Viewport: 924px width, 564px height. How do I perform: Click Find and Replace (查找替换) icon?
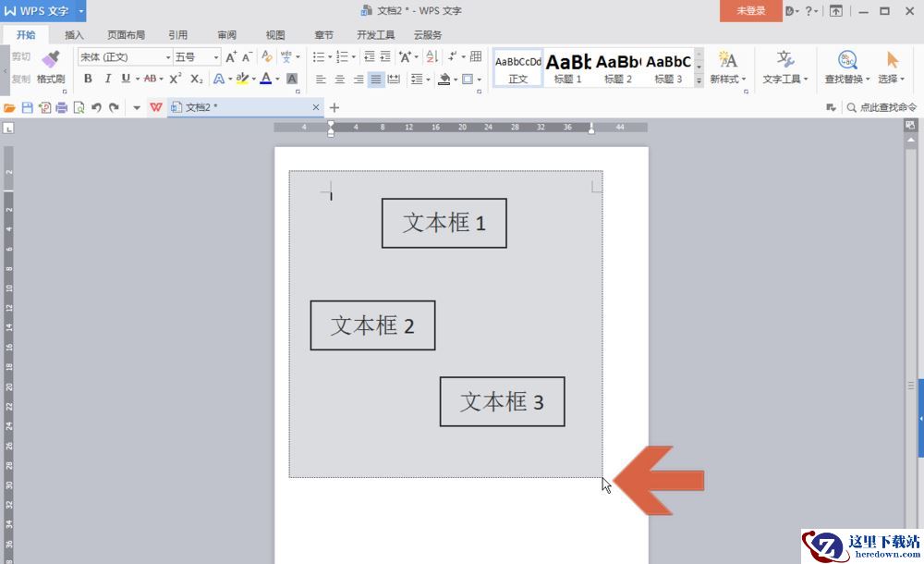click(846, 59)
